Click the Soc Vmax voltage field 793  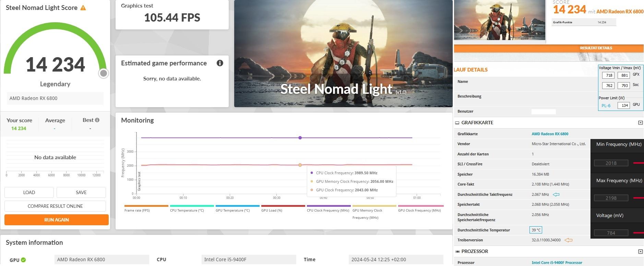click(624, 86)
